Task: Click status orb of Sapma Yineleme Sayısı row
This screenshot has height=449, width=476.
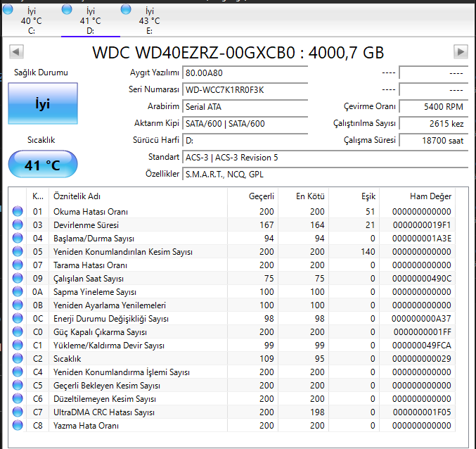Action: [x=18, y=291]
